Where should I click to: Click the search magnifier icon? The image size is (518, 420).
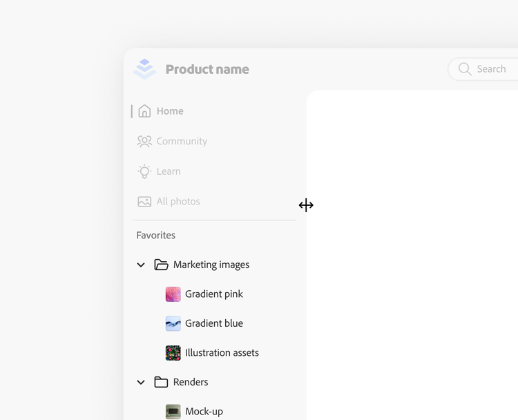coord(465,69)
